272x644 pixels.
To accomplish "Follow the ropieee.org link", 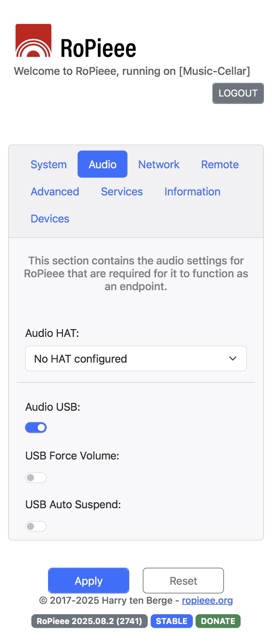I will click(207, 600).
